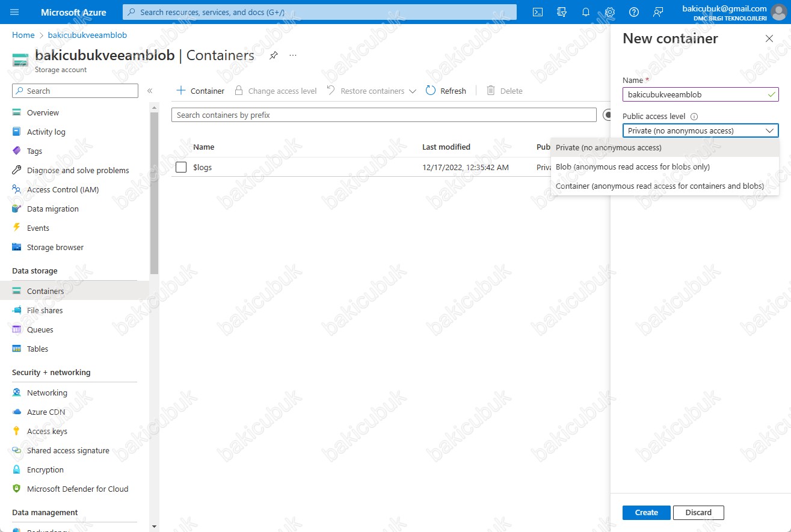Choose Private (no anonymous access) option

click(x=665, y=147)
